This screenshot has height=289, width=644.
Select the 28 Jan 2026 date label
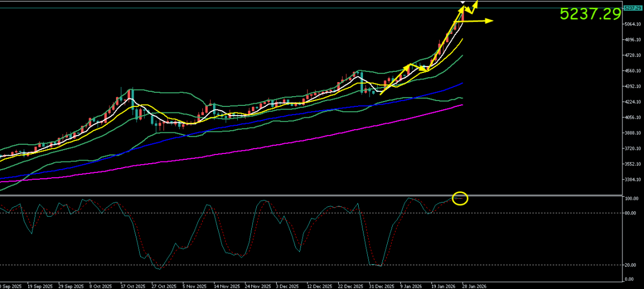click(x=475, y=285)
